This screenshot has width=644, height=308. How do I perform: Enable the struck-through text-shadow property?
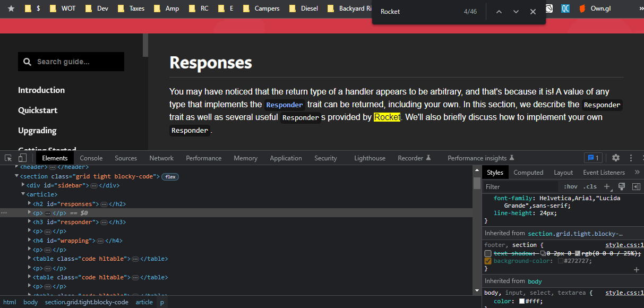pos(488,253)
